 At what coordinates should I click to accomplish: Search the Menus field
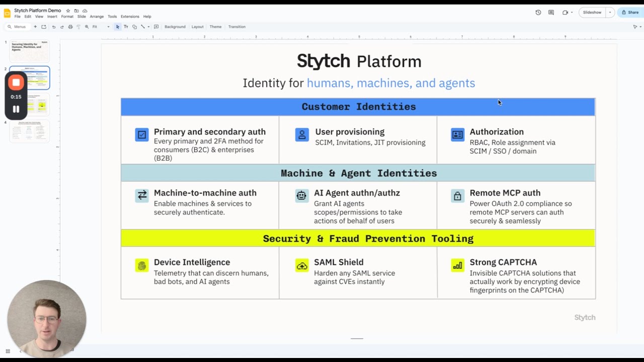point(18,27)
